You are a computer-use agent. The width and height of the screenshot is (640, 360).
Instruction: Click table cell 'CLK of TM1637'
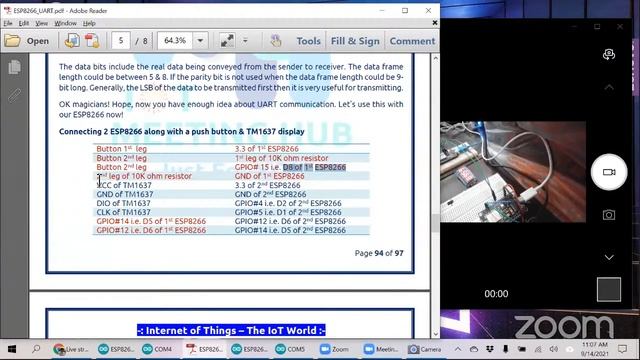pos(123,212)
